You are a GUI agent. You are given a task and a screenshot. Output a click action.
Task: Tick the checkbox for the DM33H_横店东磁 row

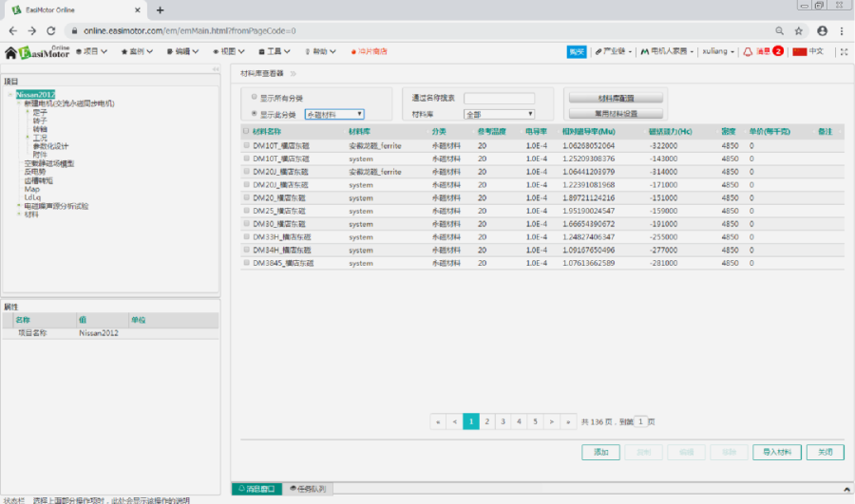(246, 236)
